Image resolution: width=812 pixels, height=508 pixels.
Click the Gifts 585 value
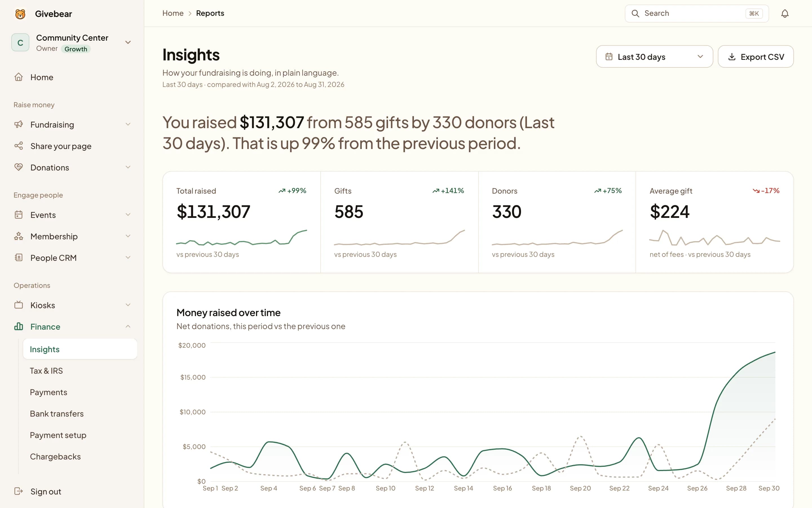coord(348,212)
